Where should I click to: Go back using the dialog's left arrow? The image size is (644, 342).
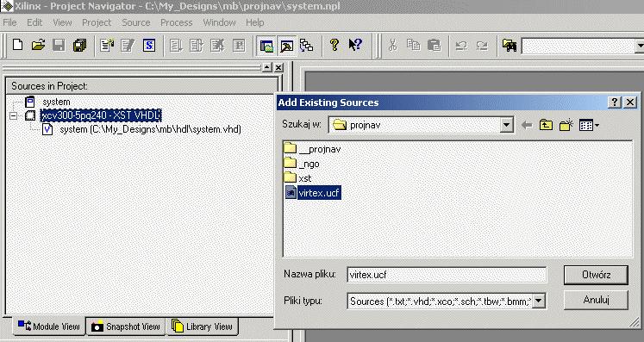click(x=527, y=125)
